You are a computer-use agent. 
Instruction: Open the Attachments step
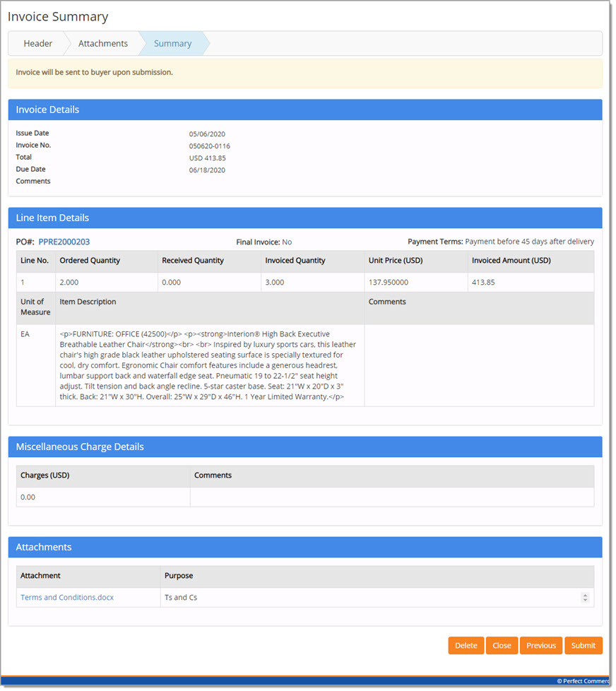[103, 43]
